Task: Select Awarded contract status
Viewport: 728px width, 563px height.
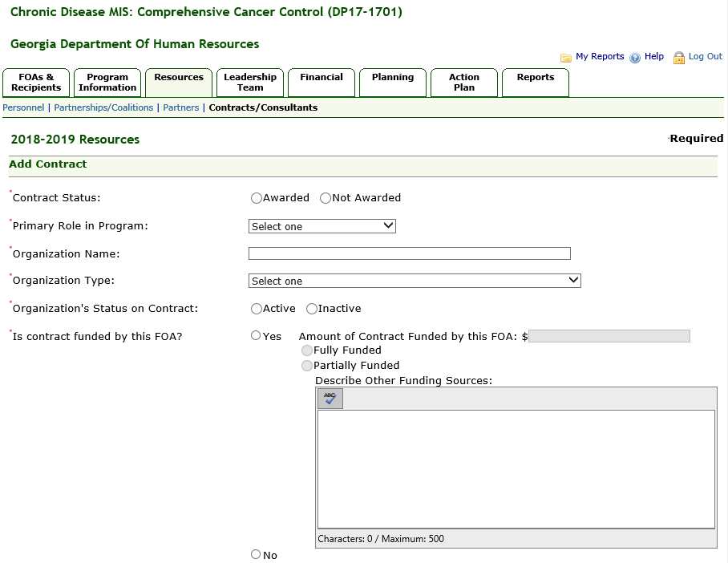Action: pos(257,198)
